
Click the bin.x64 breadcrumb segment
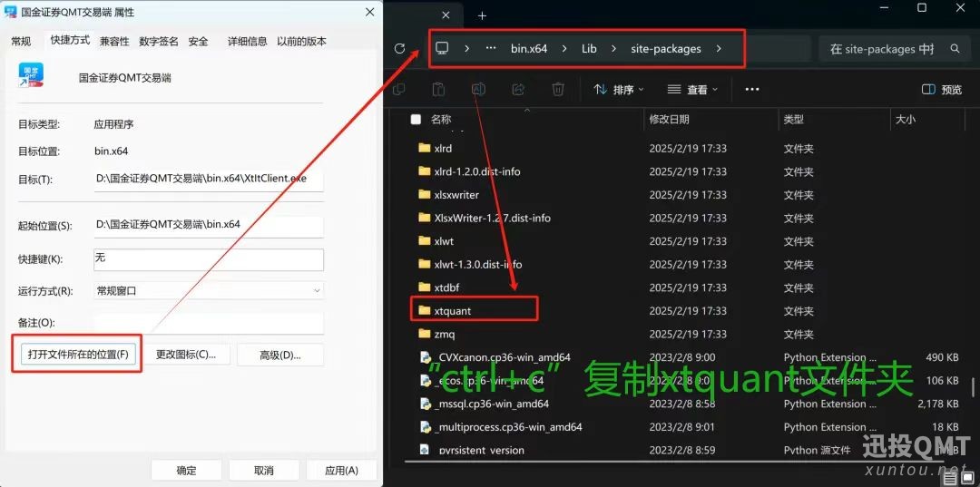pos(529,49)
